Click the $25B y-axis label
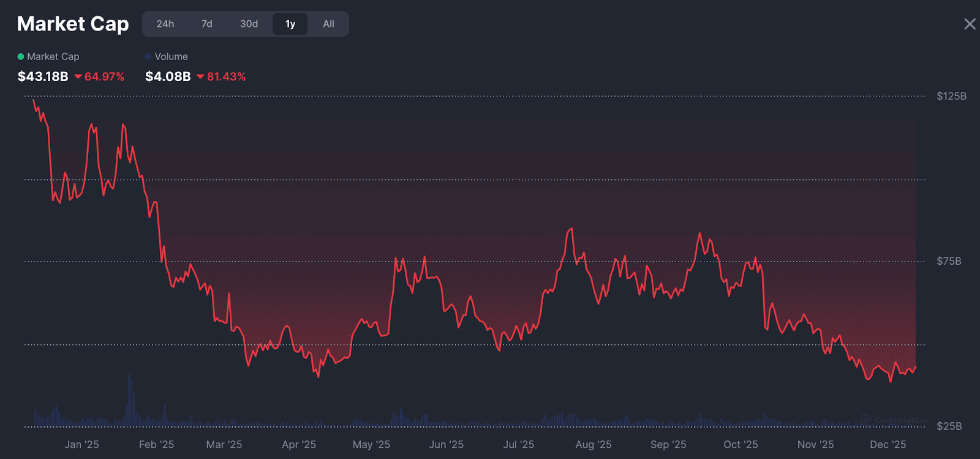 pyautogui.click(x=949, y=426)
